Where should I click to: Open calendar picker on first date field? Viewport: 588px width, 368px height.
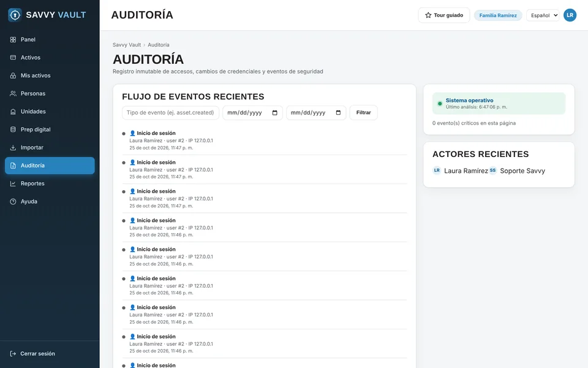click(x=275, y=113)
